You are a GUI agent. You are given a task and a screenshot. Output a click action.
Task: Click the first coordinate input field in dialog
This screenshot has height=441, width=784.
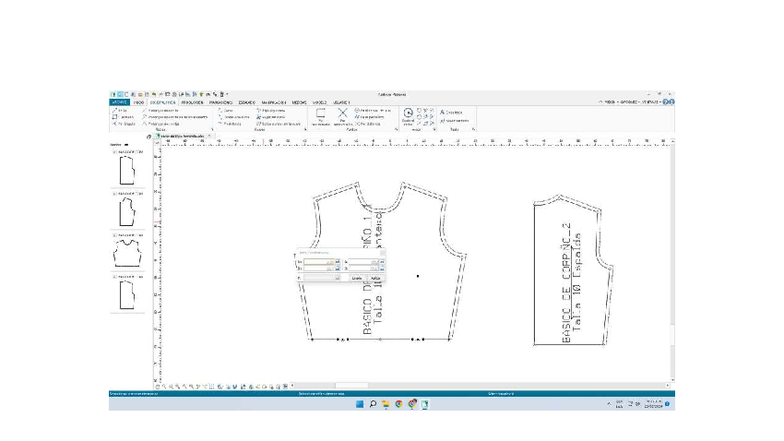[318, 261]
